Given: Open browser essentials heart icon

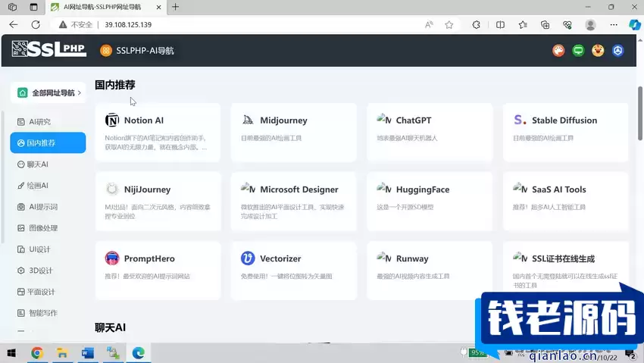Looking at the screenshot, I should [567, 25].
